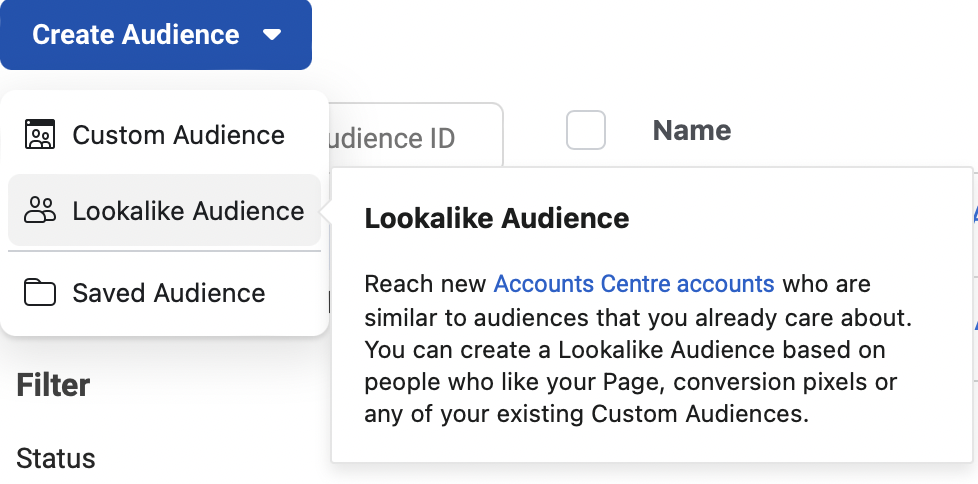Focus the Audience ID search field
978x484 pixels.
(410, 138)
